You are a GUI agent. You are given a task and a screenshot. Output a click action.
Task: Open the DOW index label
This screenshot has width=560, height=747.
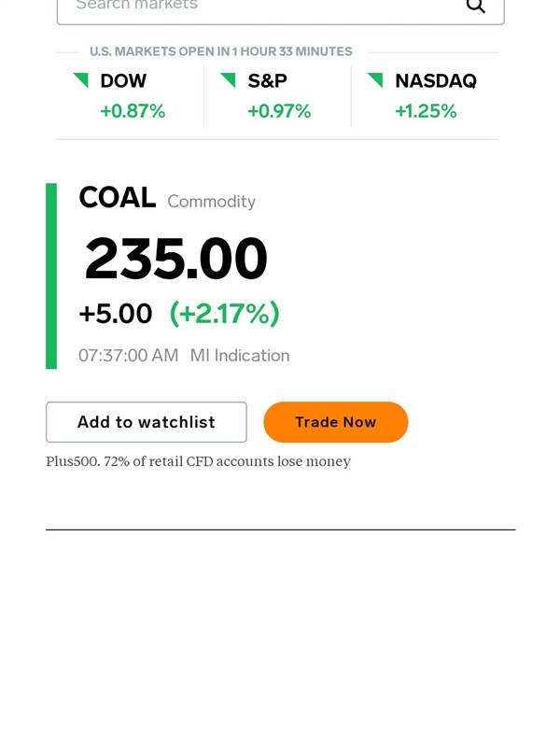pos(123,81)
